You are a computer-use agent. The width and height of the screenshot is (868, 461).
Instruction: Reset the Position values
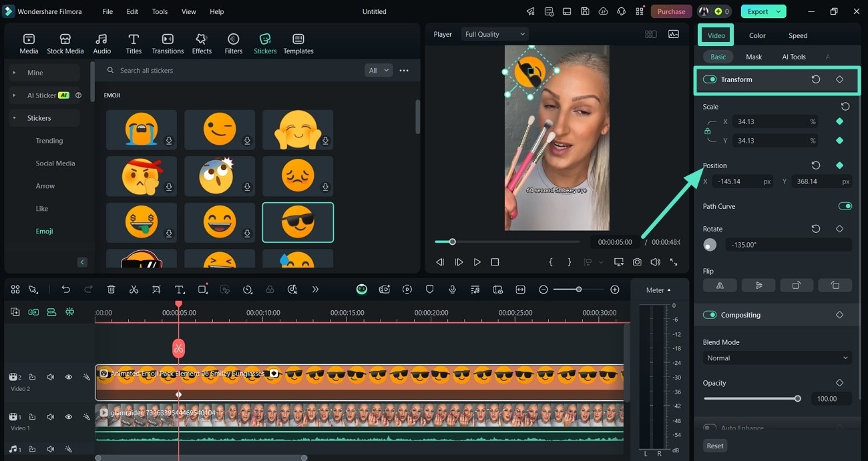(x=816, y=165)
